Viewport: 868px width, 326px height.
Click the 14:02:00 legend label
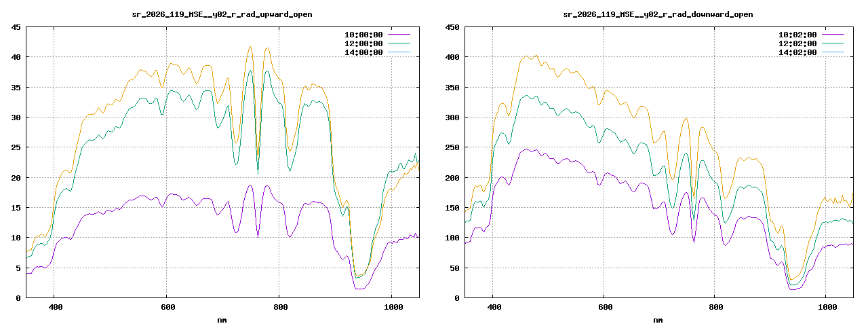797,52
